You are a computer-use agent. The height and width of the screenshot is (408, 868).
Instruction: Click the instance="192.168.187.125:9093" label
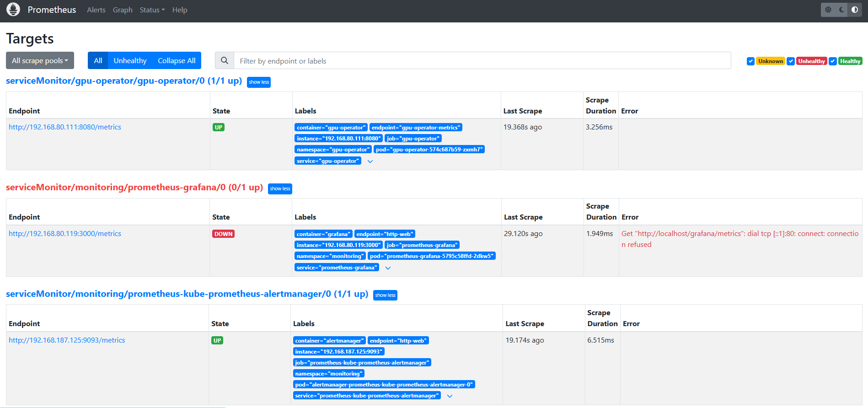click(x=339, y=352)
